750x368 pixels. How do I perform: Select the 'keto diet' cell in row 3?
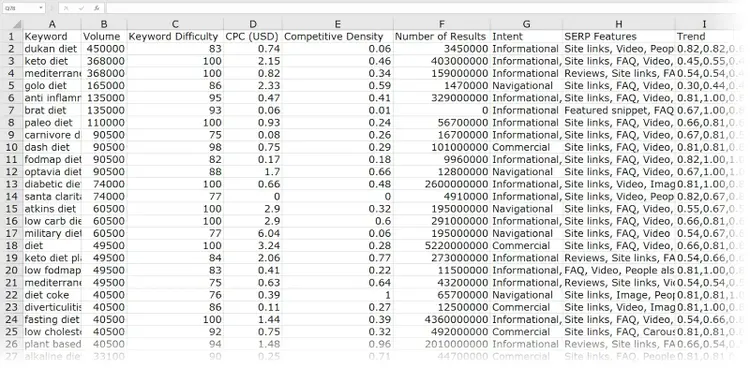52,61
